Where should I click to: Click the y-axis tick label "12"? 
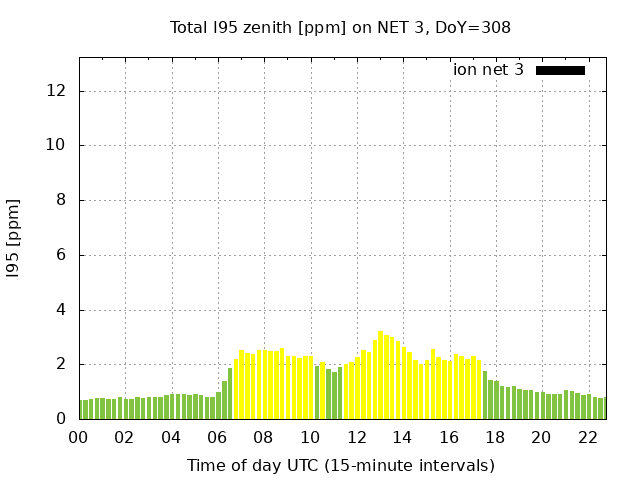coord(56,91)
